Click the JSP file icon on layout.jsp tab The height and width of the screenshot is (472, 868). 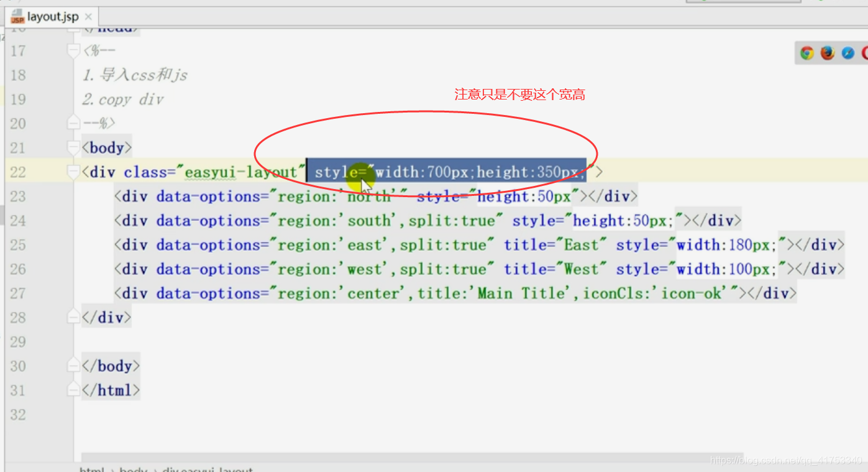coord(17,17)
